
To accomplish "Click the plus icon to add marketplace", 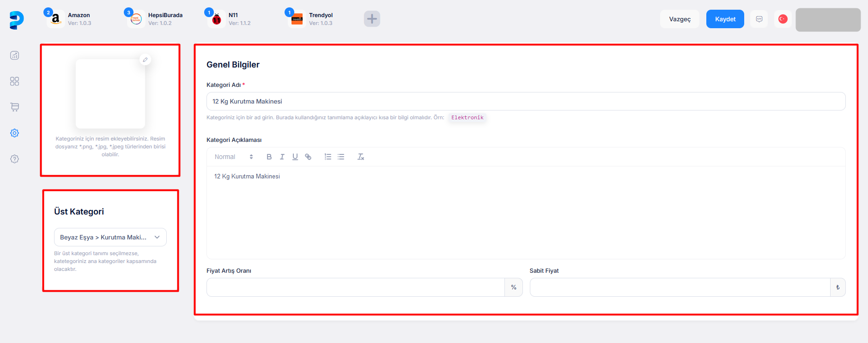I will 372,19.
